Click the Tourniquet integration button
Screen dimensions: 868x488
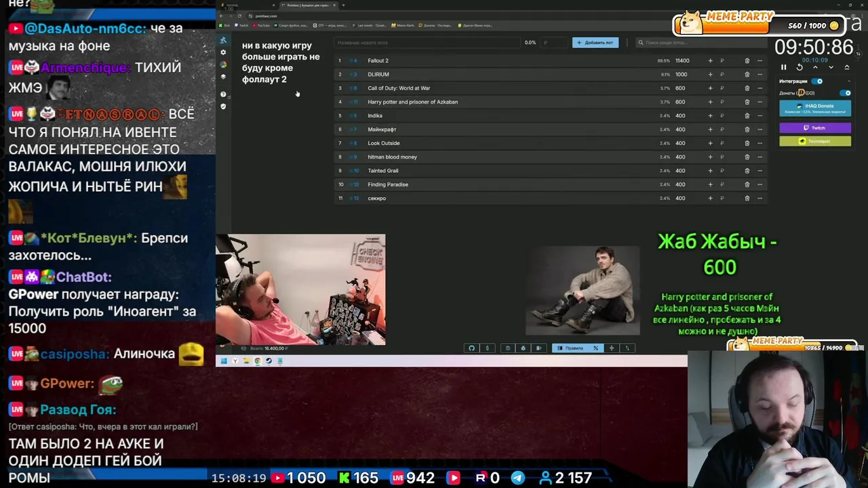815,141
